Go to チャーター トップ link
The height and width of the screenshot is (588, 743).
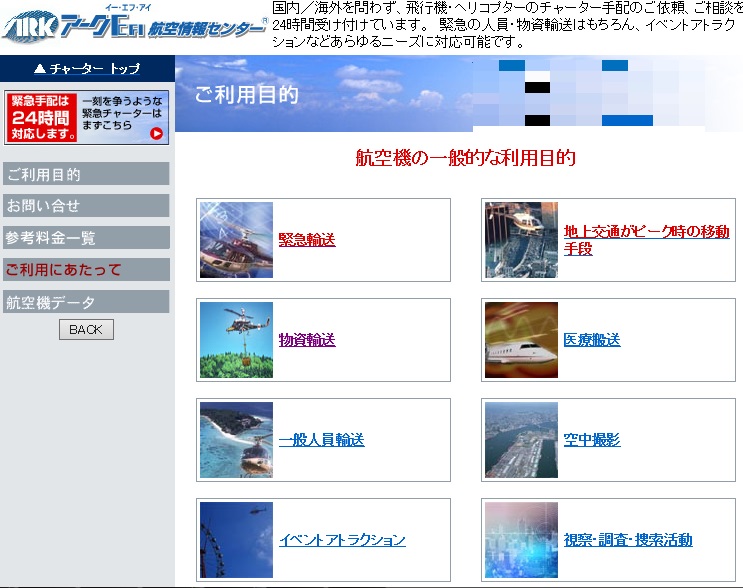coord(87,69)
